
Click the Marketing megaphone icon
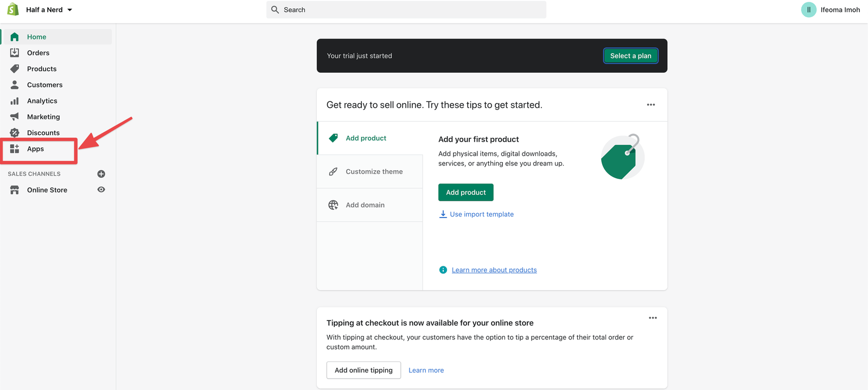15,117
